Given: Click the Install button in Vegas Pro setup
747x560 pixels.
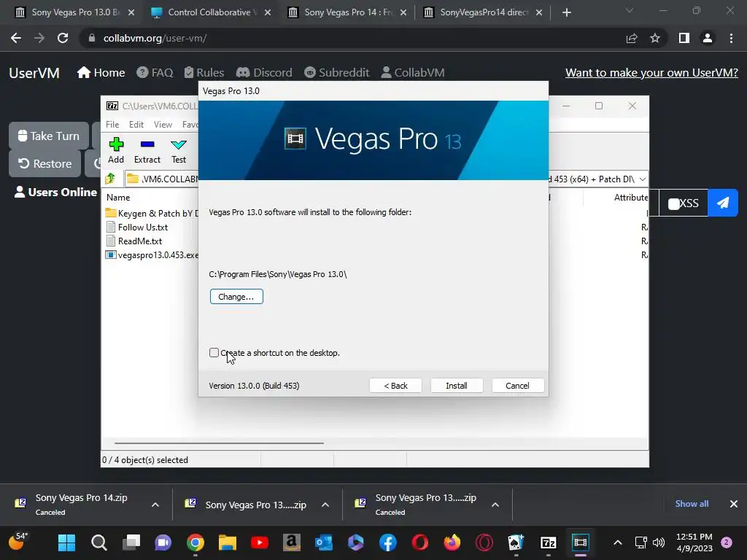Looking at the screenshot, I should pyautogui.click(x=457, y=385).
